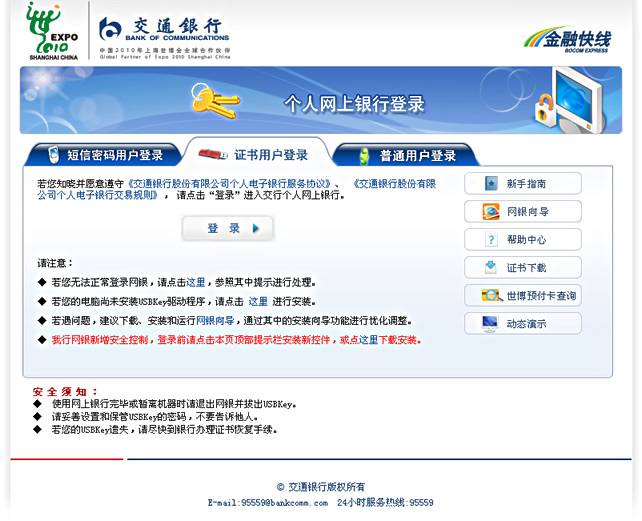Click the 金融快线 BOCOM Express logo

(567, 40)
